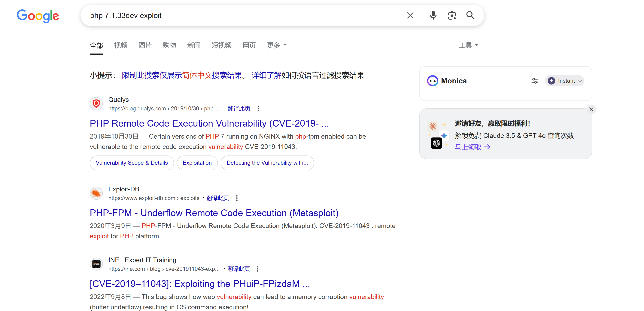644x311 pixels.
Task: Click the ine.com blog URL breadcrumb
Action: 164,269
